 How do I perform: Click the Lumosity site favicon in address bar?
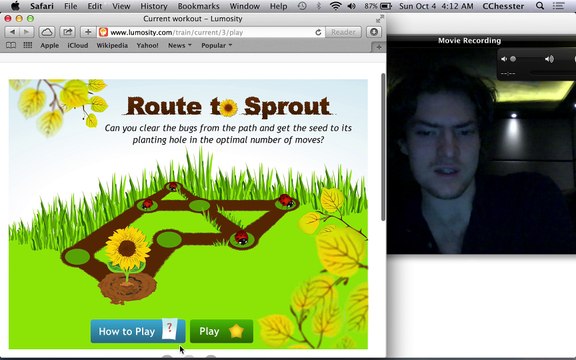[103, 32]
